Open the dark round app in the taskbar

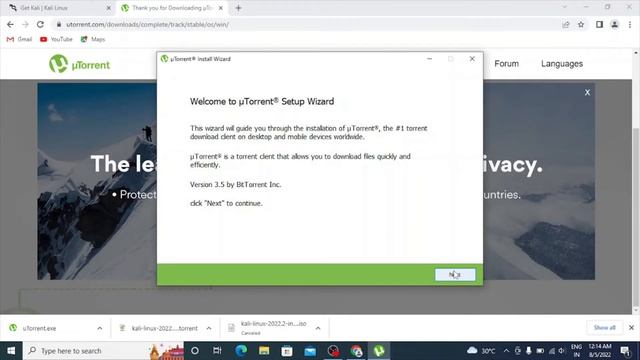pos(333,351)
